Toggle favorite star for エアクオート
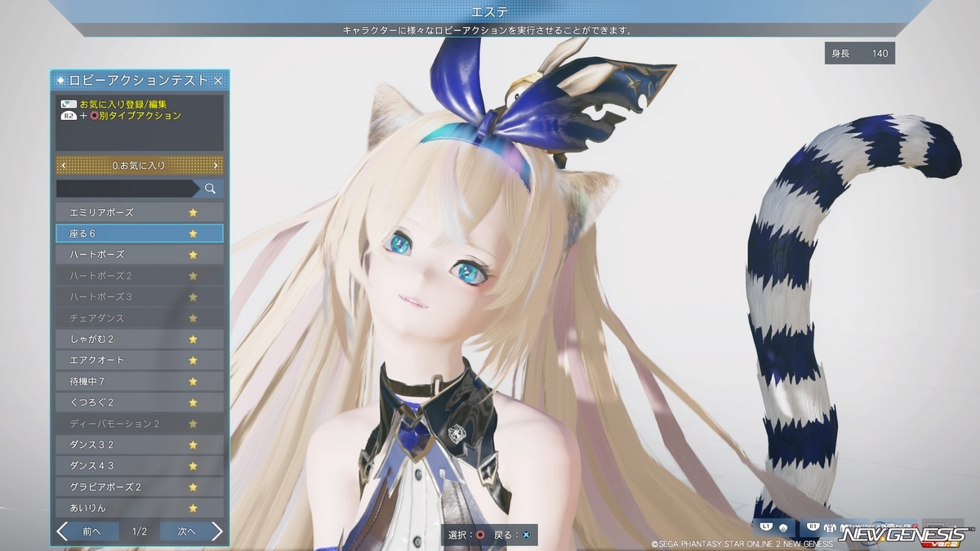The width and height of the screenshot is (980, 551). pyautogui.click(x=194, y=361)
